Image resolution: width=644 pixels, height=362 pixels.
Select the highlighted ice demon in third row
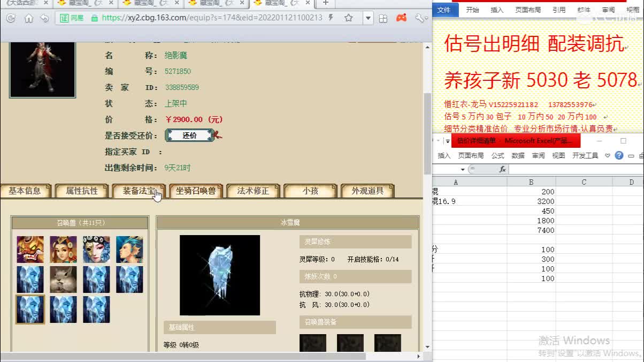pos(30,310)
